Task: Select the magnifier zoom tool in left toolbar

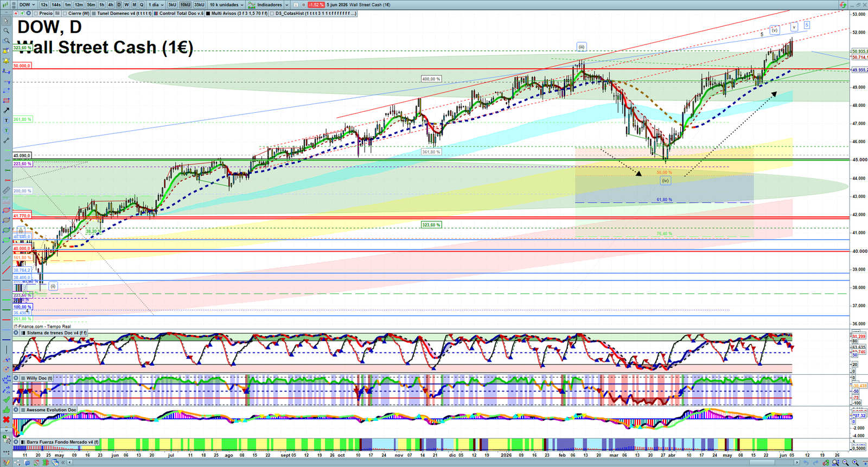Action: coord(6,30)
